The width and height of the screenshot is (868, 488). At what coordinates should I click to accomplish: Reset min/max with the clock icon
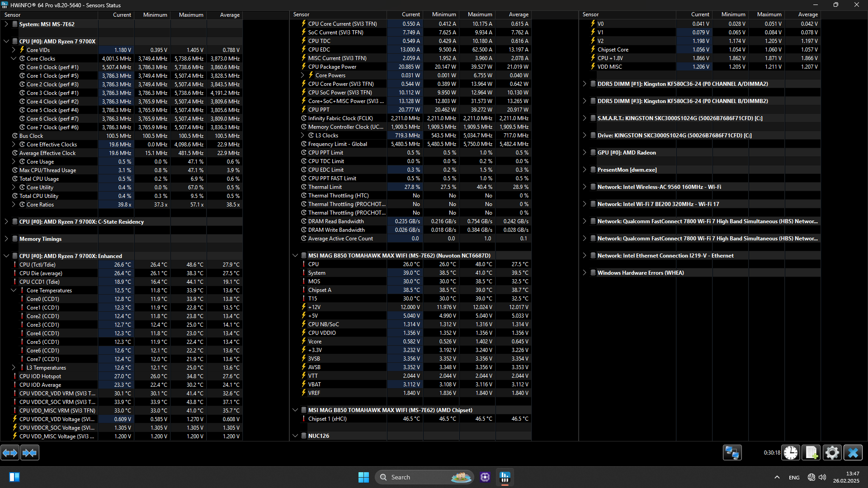coord(791,453)
